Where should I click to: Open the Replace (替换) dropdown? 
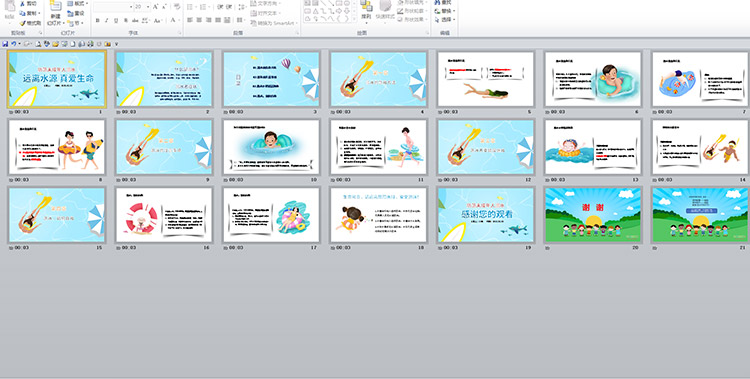pyautogui.click(x=454, y=11)
